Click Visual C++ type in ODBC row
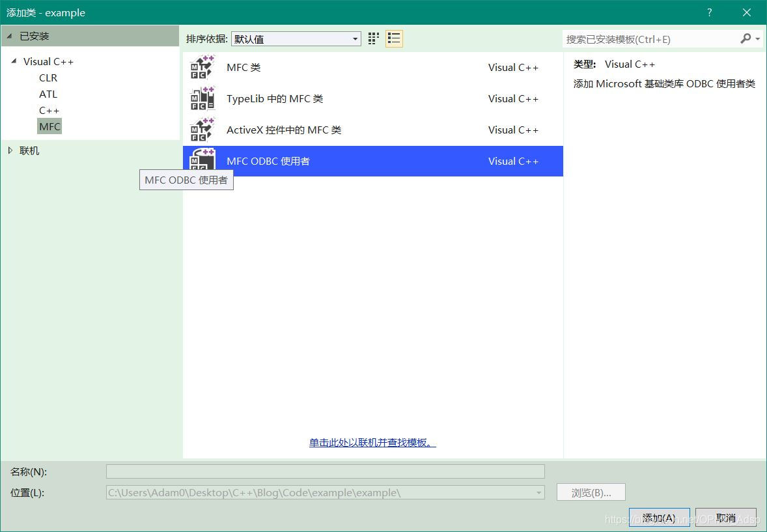The image size is (767, 532). pyautogui.click(x=513, y=161)
